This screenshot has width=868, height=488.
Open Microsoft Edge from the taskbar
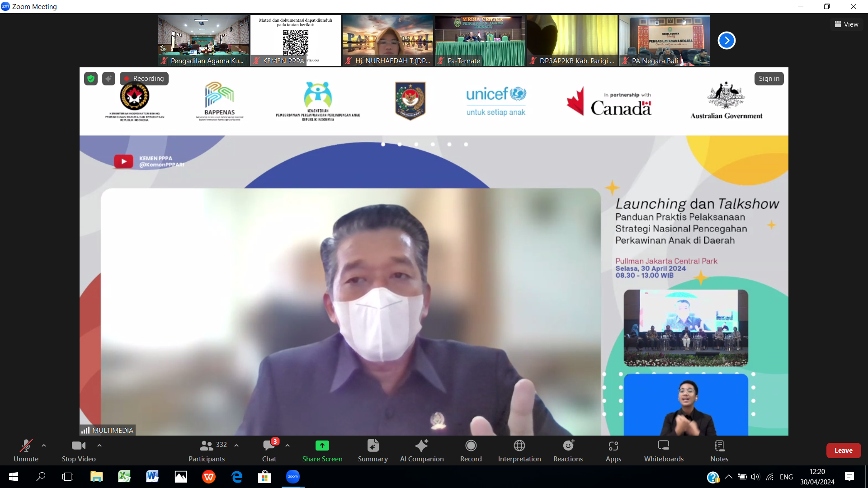point(237,477)
